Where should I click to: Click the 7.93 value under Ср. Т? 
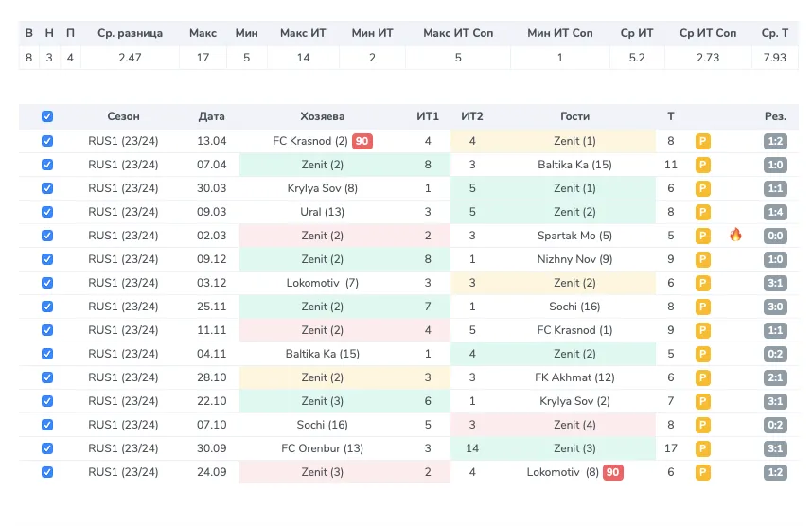pyautogui.click(x=774, y=58)
